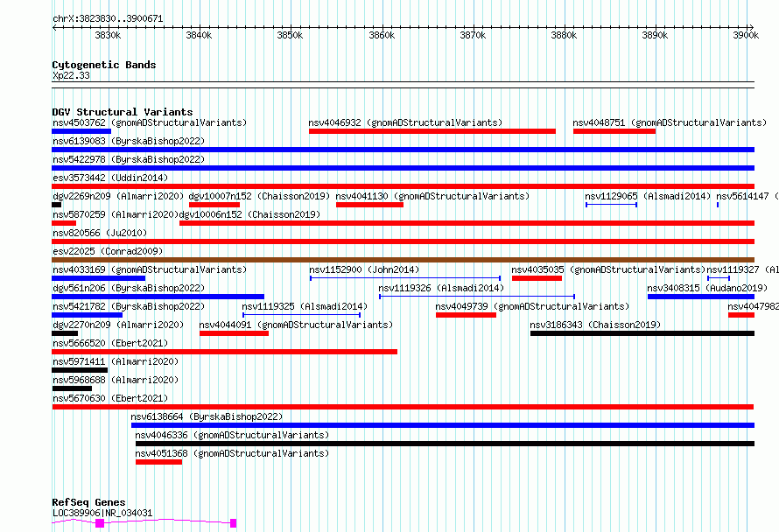
Task: Click the chrX:3823830..3900671 region label
Action: 108,18
